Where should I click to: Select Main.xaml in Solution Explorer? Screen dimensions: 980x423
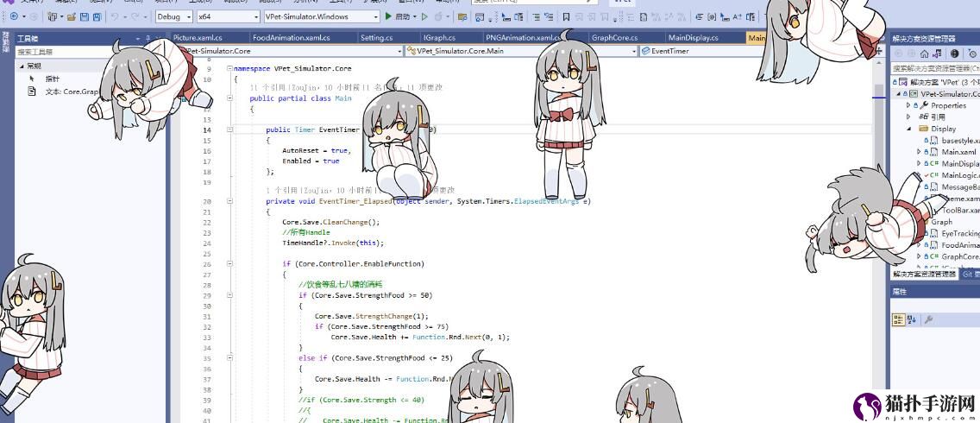coord(958,152)
